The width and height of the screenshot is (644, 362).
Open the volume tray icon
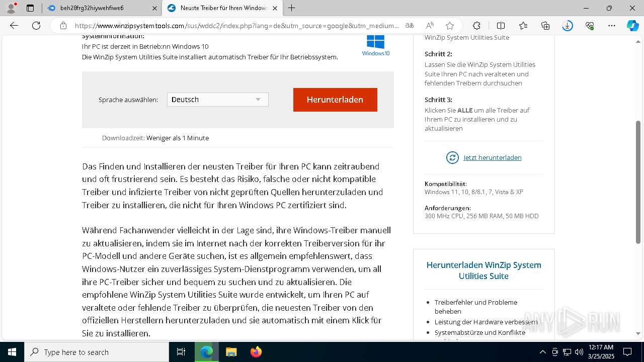579,352
